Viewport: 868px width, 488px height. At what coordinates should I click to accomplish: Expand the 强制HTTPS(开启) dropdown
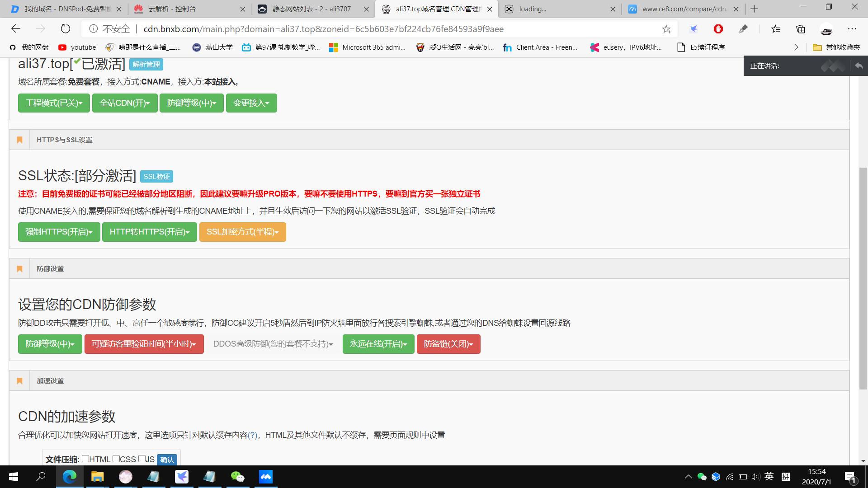(x=59, y=232)
